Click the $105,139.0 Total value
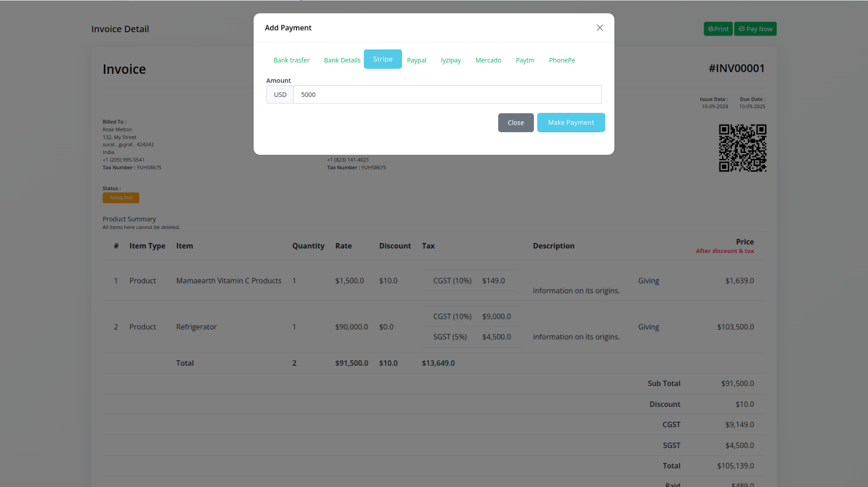868x487 pixels. [735, 466]
